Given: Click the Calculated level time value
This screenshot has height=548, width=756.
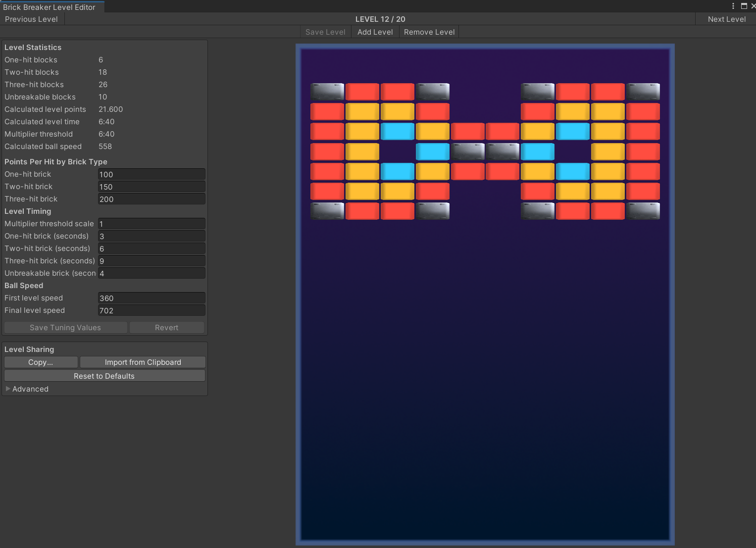Looking at the screenshot, I should pos(106,122).
